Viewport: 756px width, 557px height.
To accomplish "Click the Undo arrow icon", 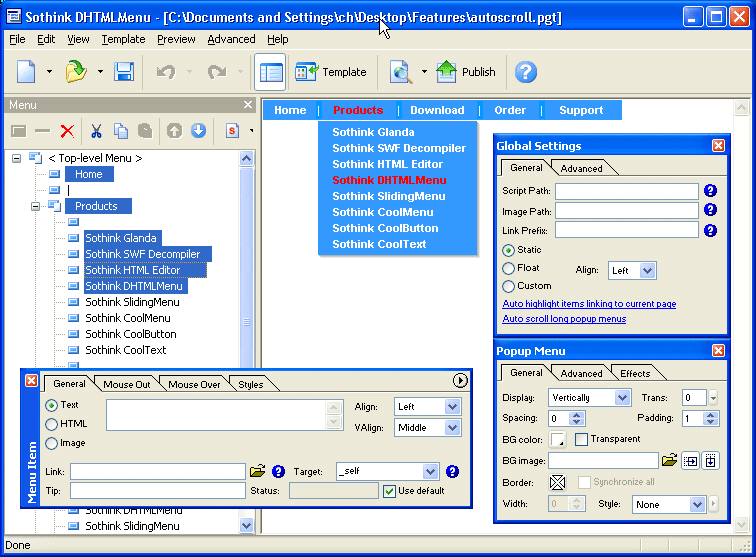I will tap(166, 72).
